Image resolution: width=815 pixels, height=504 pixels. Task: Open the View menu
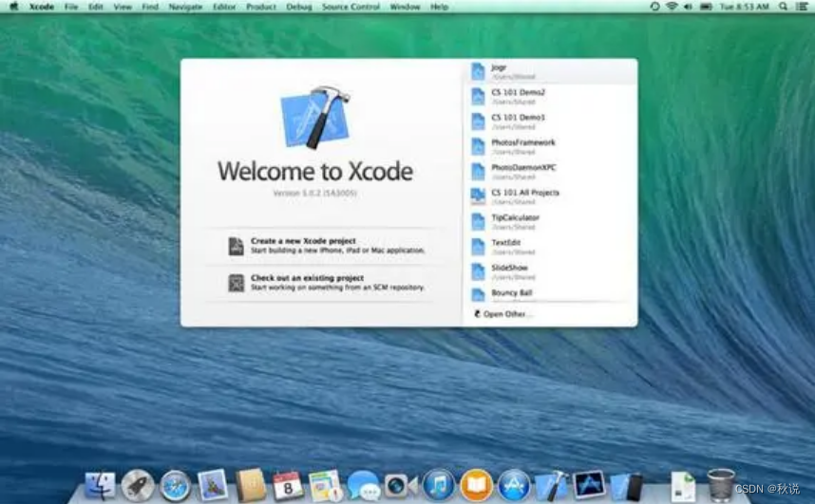[123, 7]
